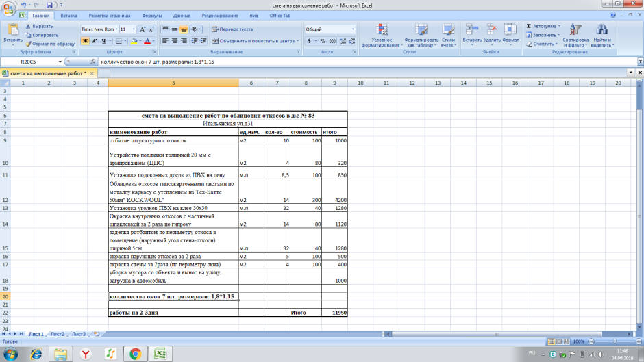This screenshot has height=362, width=644.
Task: Apply the yellow fill color bucket
Action: pos(134,41)
